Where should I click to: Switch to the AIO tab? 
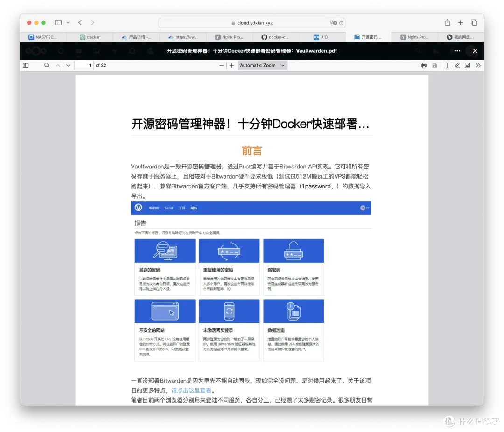pyautogui.click(x=322, y=37)
